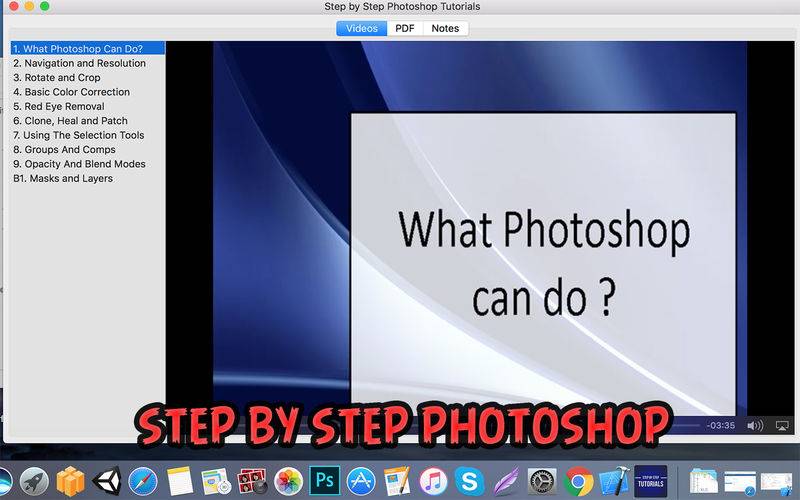Open AirPlay options in video player

tap(782, 426)
